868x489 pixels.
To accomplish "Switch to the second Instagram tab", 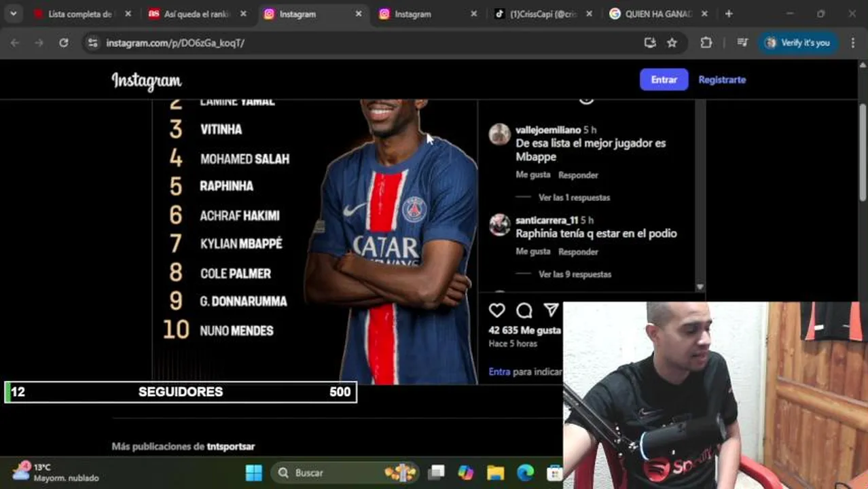I will pos(428,14).
